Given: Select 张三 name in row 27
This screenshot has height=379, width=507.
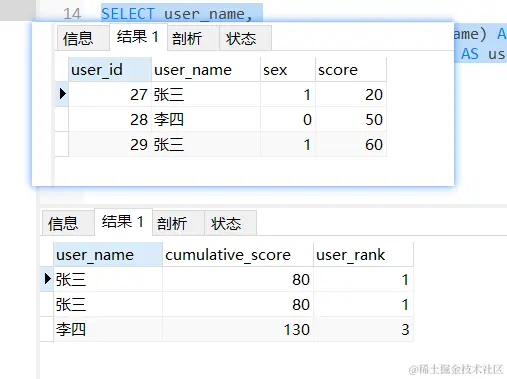Looking at the screenshot, I should pos(206,94).
